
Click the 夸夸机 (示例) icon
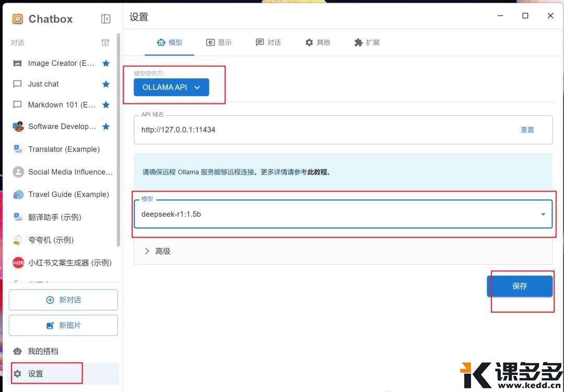[x=18, y=240]
